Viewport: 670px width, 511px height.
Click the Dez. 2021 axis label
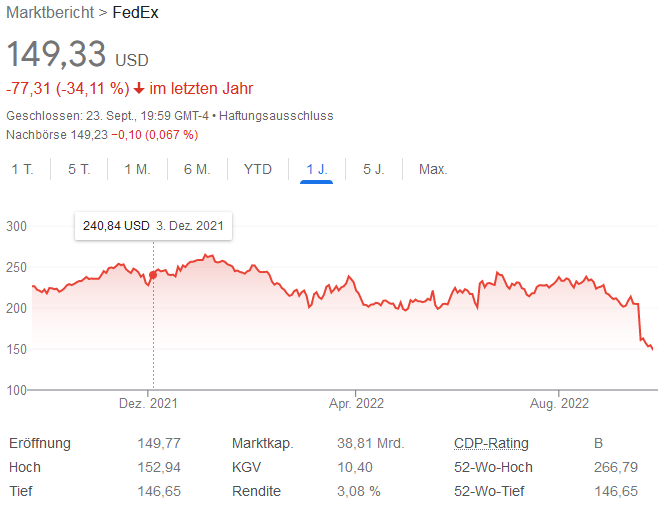(x=148, y=404)
